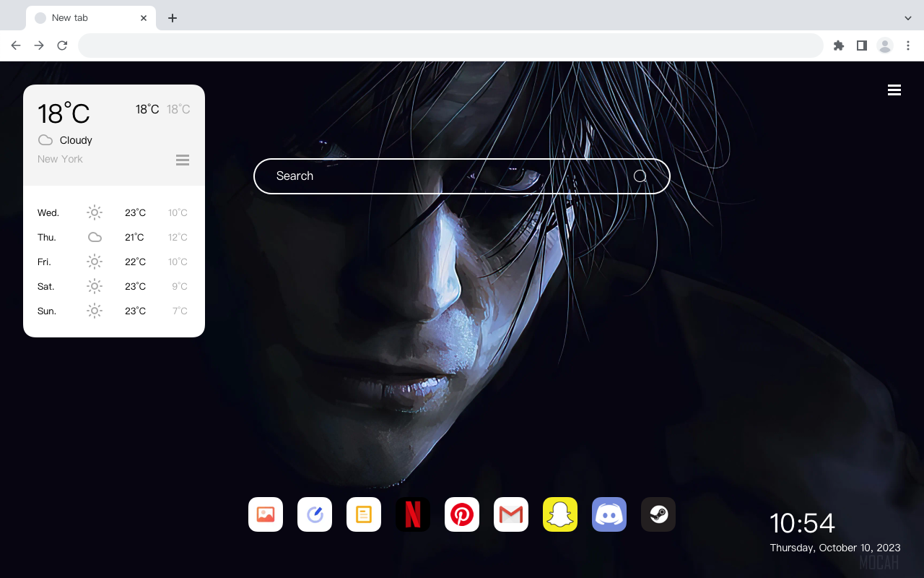The height and width of the screenshot is (578, 924).
Task: Open the Chrome profile avatar
Action: click(x=885, y=46)
